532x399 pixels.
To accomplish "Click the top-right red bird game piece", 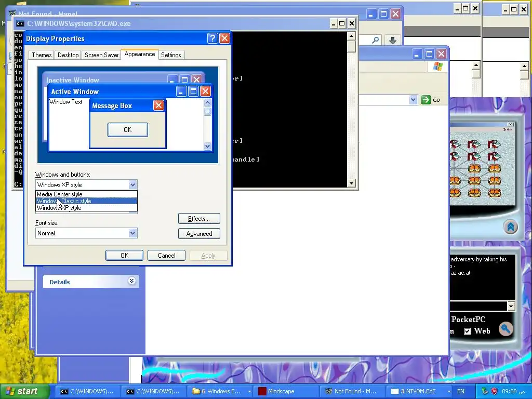I will pos(495,145).
